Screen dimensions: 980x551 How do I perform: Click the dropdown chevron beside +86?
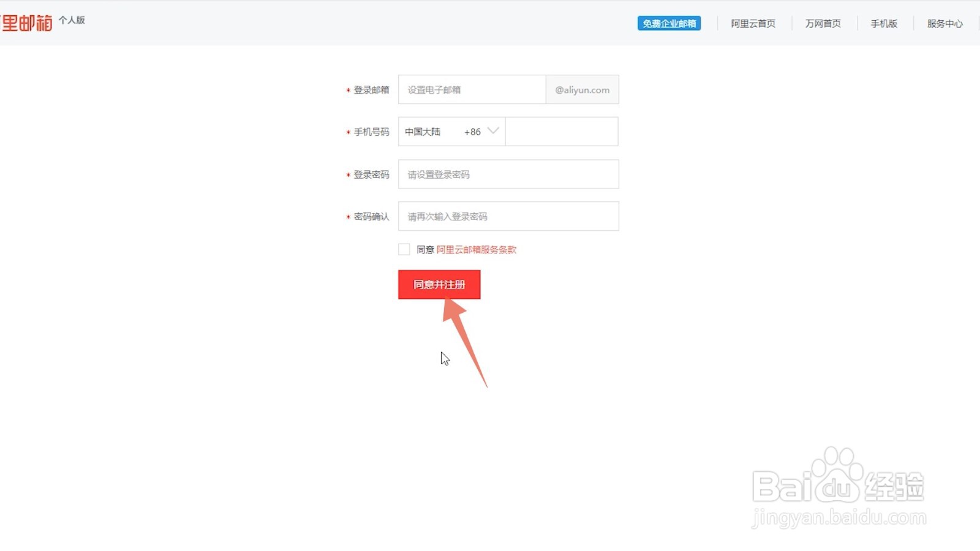(493, 130)
